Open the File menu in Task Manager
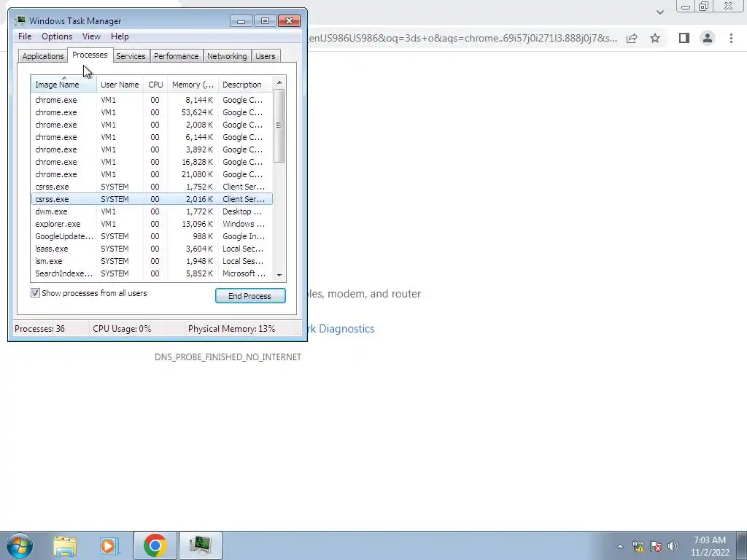Image resolution: width=747 pixels, height=560 pixels. (x=25, y=36)
